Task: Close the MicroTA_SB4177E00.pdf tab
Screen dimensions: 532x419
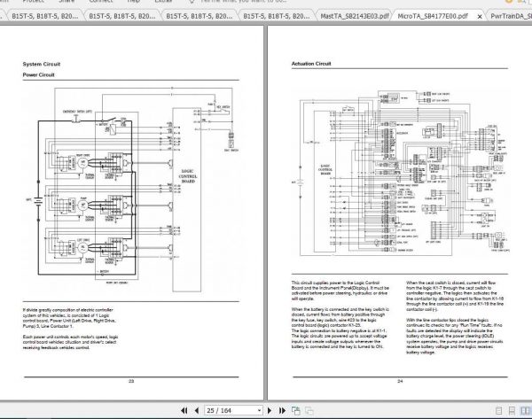Action: (x=480, y=16)
